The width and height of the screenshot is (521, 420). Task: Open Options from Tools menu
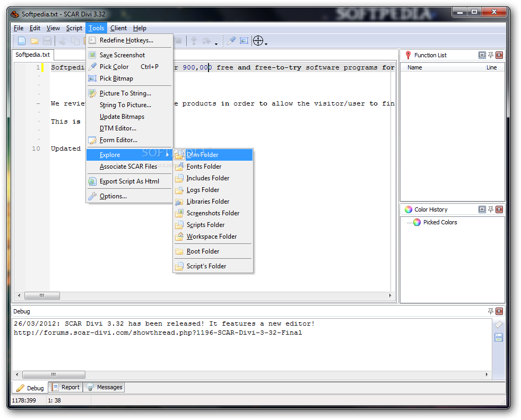129,196
